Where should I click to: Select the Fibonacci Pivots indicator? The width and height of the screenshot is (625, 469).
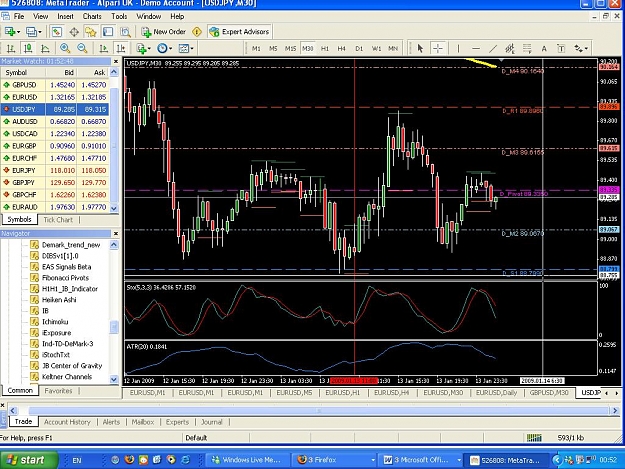(65, 278)
